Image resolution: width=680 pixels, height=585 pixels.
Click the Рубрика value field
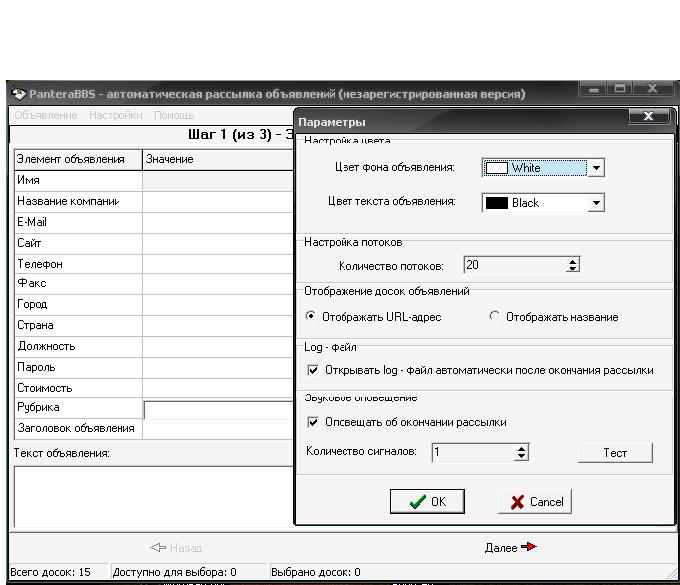tap(219, 410)
